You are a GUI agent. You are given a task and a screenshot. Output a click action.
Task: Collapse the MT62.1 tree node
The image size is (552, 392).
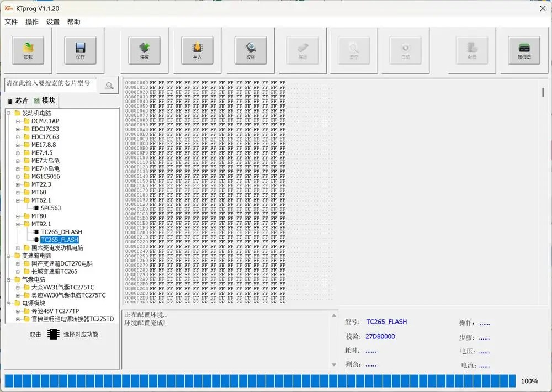(x=18, y=200)
